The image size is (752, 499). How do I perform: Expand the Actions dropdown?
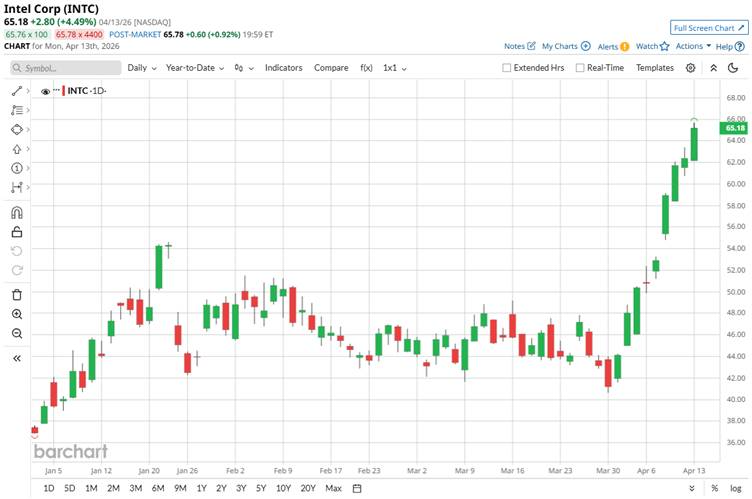pos(693,46)
